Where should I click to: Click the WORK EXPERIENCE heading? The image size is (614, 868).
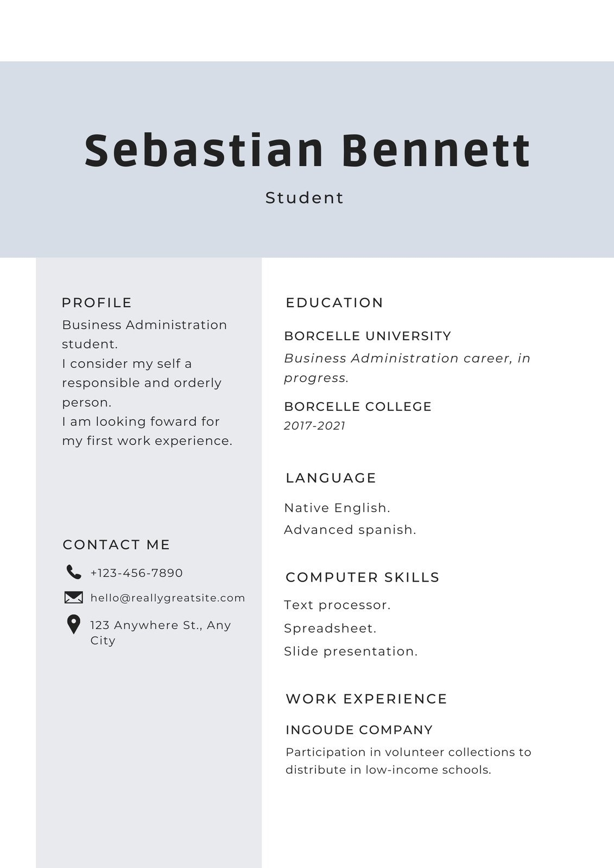point(366,699)
